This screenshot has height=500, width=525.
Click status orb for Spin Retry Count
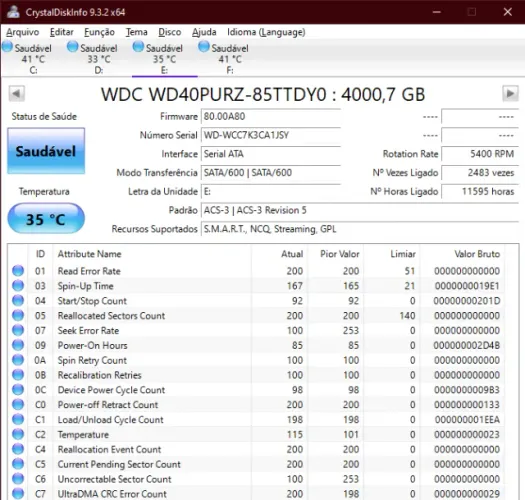pos(18,360)
